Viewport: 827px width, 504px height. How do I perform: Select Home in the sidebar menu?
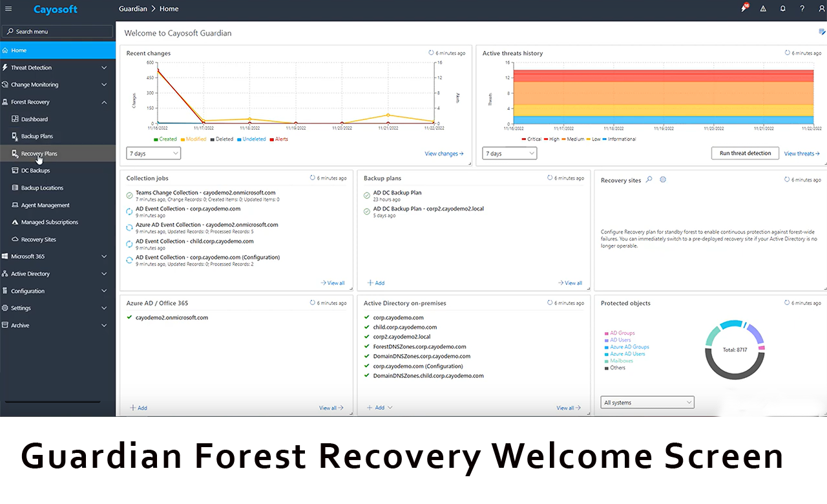click(58, 50)
